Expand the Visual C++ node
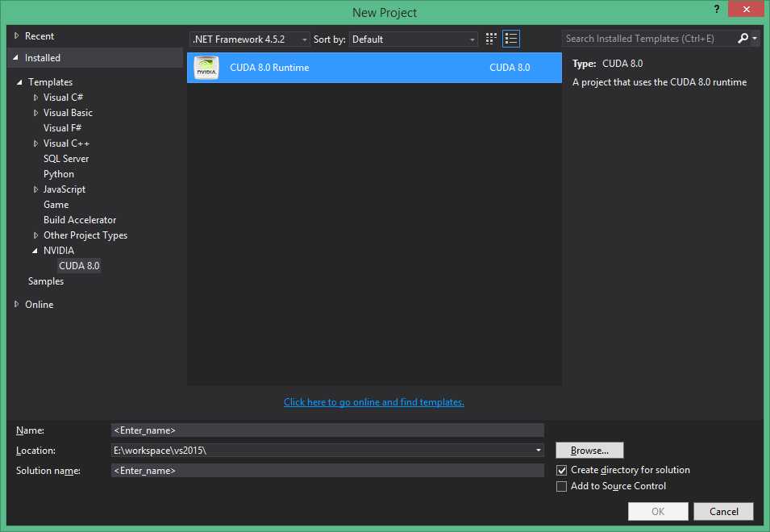This screenshot has width=770, height=532. tap(35, 143)
